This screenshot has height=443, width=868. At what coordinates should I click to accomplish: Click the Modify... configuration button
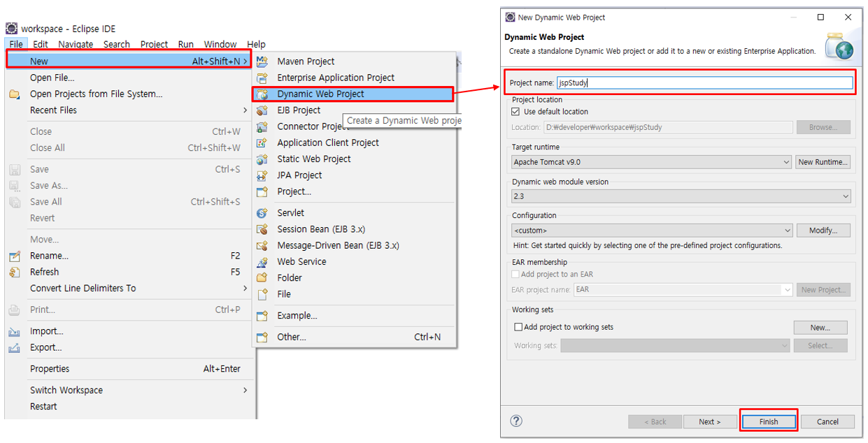coord(823,230)
